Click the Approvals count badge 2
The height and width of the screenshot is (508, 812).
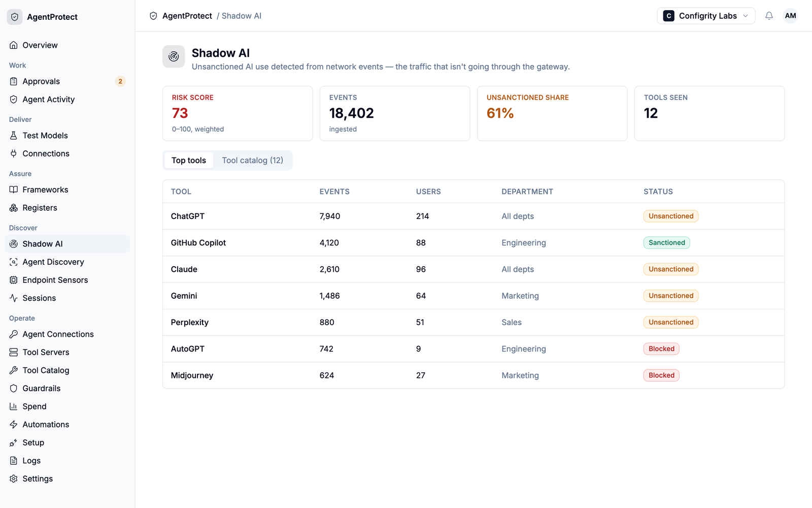click(120, 81)
